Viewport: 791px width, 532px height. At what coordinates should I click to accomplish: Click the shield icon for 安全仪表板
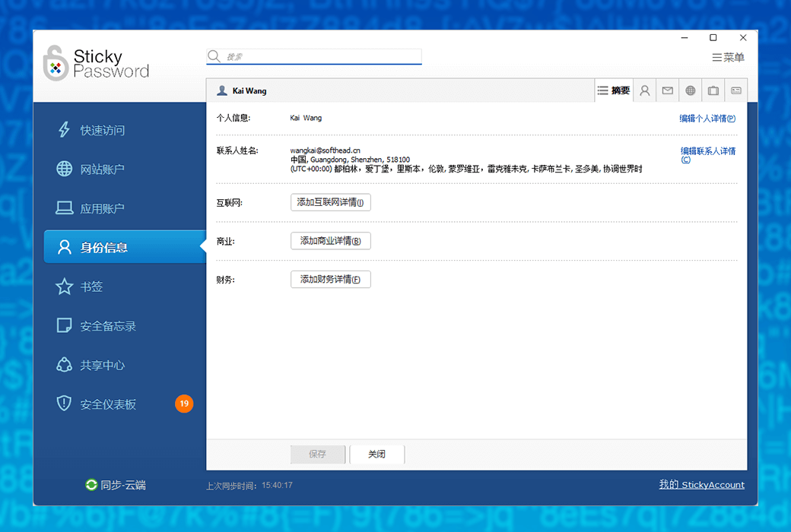[64, 404]
